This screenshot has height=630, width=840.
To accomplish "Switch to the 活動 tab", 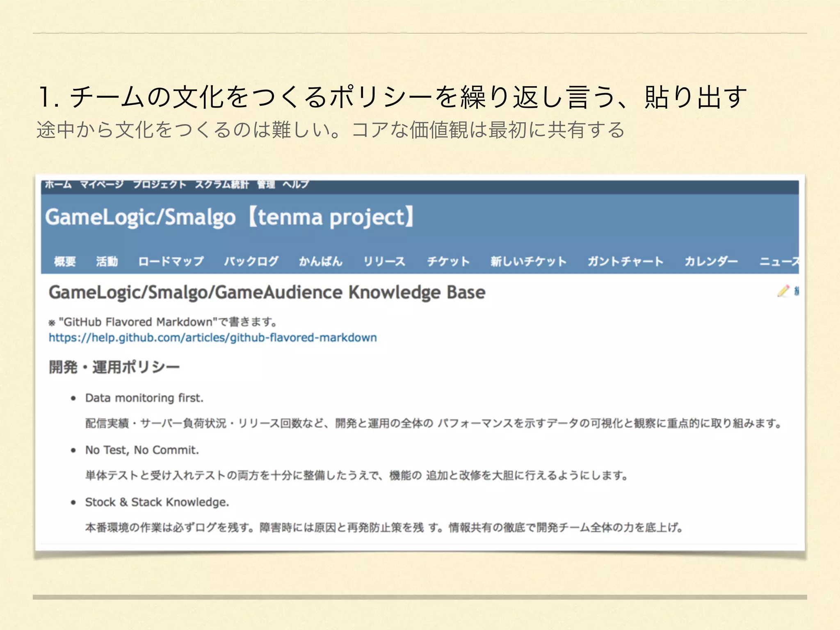I will point(107,261).
